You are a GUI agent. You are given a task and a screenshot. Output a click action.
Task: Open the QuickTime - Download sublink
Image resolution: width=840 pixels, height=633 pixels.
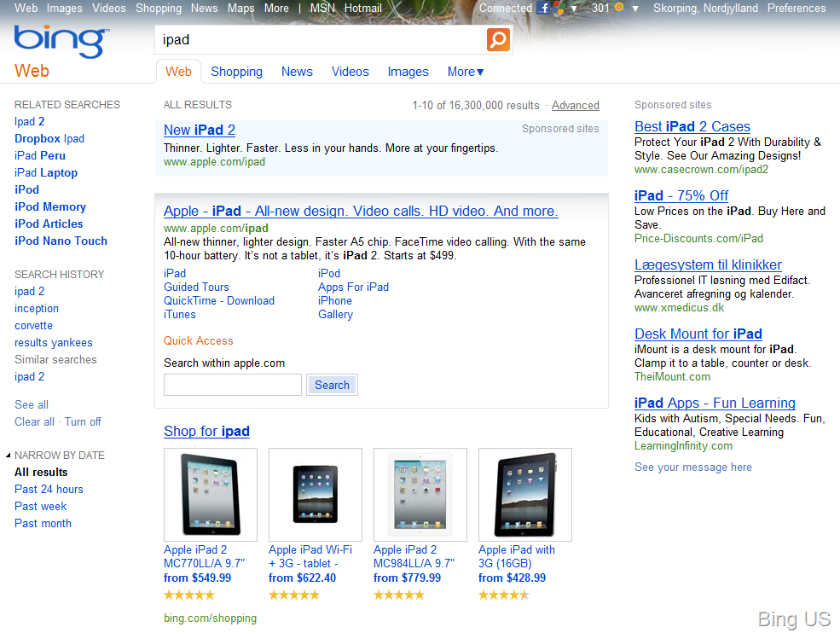[219, 300]
